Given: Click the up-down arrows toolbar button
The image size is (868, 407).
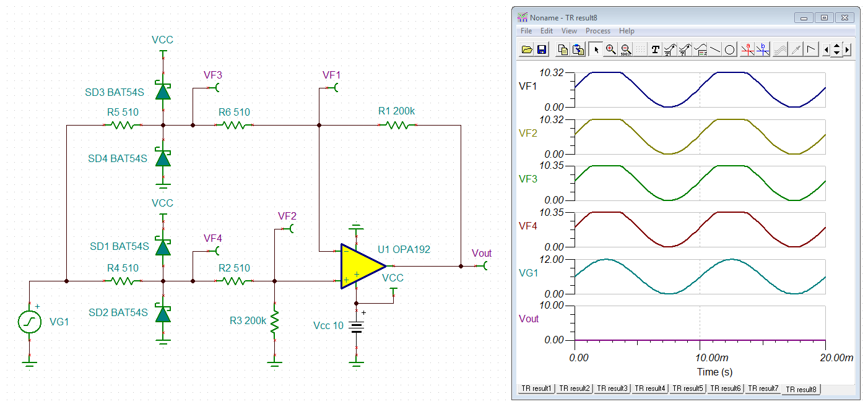Looking at the screenshot, I should pos(837,49).
